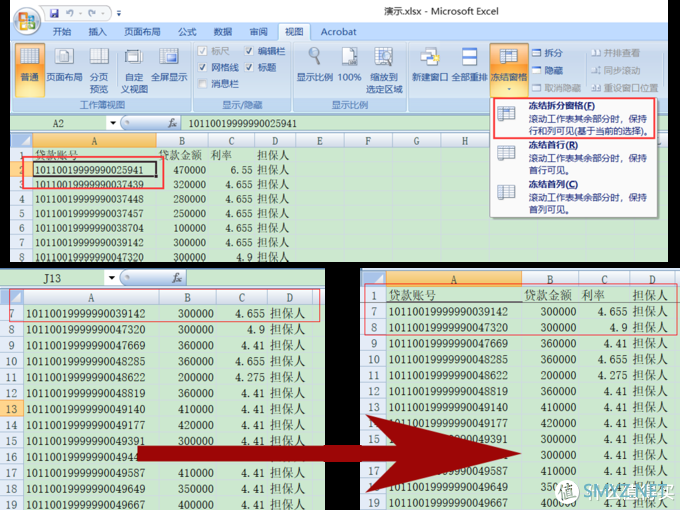The image size is (680, 510).
Task: Open the 页面布局 ribbon tab
Action: 142,32
